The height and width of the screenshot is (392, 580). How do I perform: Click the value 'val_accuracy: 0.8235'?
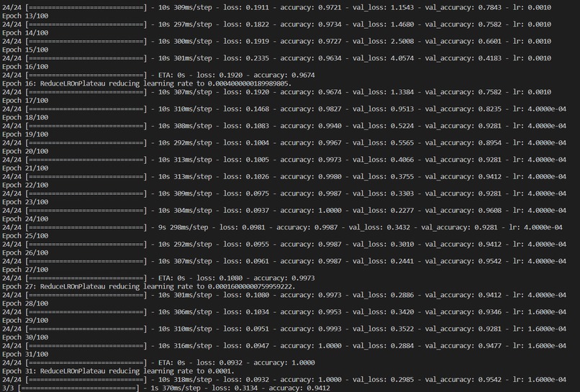pyautogui.click(x=463, y=109)
